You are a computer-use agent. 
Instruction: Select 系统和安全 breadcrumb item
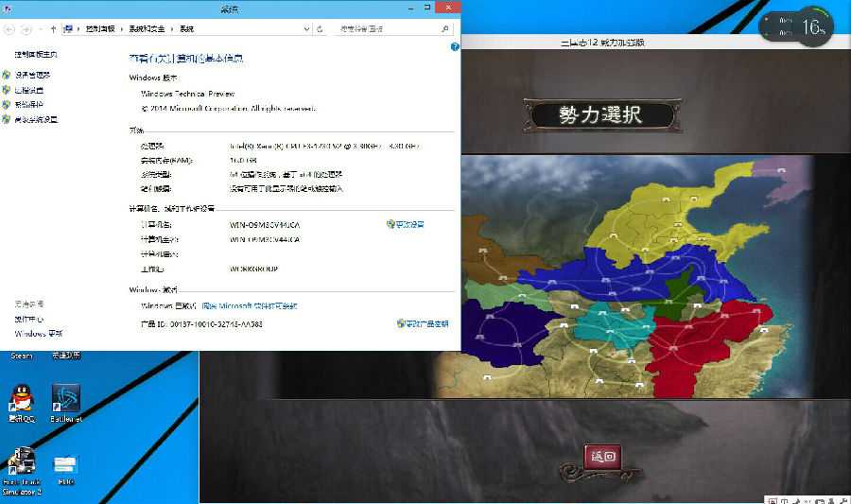pyautogui.click(x=147, y=28)
